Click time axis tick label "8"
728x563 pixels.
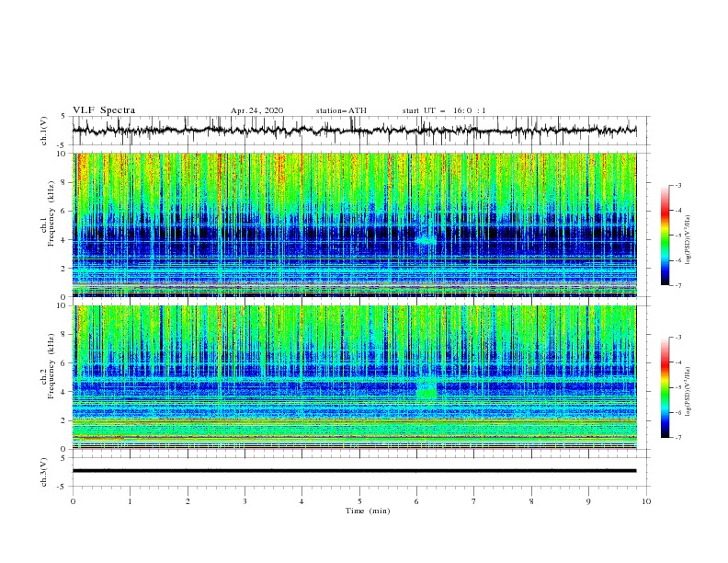[x=531, y=501]
